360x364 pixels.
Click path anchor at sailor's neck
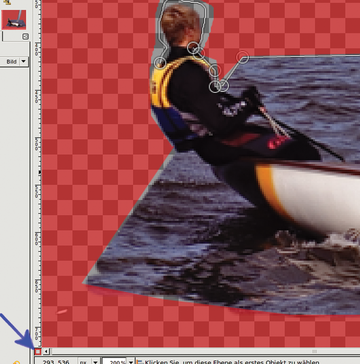194,48
